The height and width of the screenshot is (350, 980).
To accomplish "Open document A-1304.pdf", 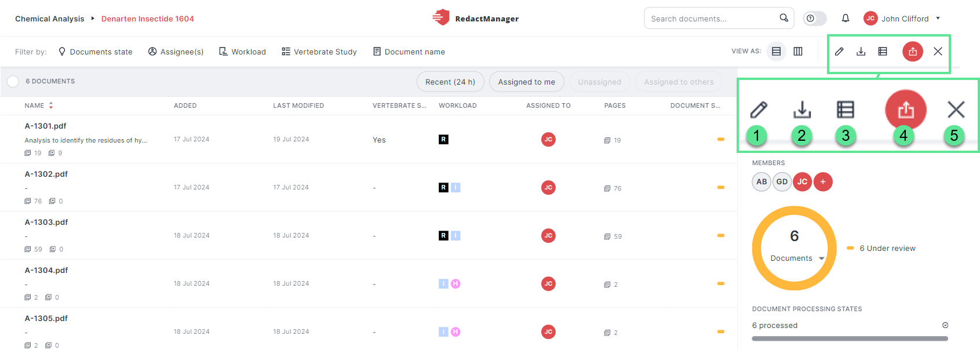I will (46, 270).
